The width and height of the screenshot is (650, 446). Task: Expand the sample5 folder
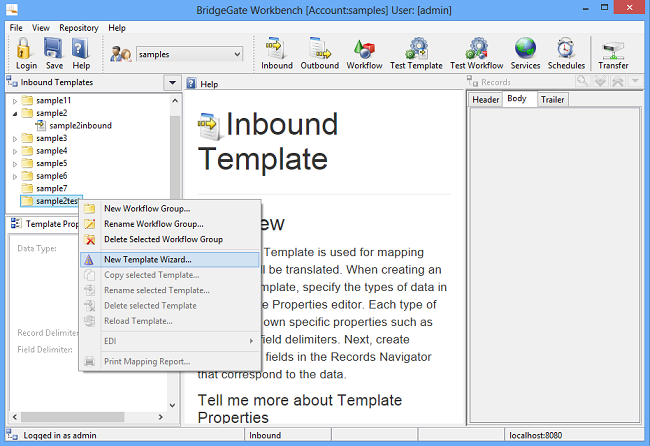pos(15,164)
